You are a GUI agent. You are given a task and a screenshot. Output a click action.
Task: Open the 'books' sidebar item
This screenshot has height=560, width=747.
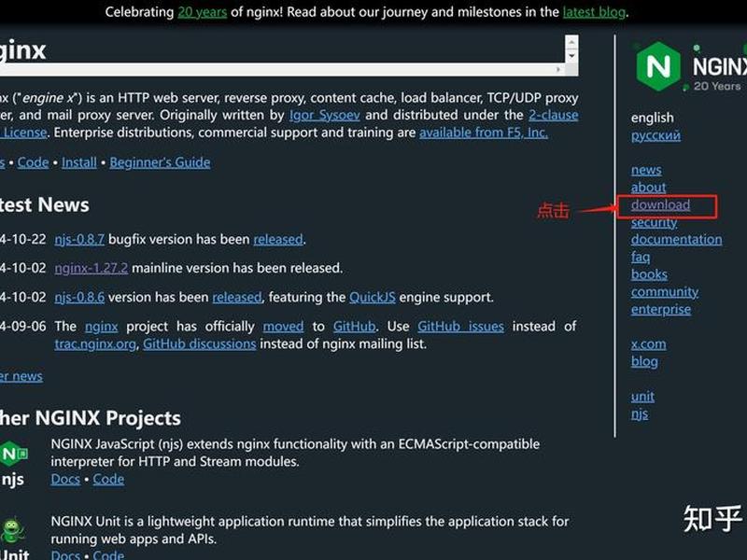pyautogui.click(x=649, y=274)
